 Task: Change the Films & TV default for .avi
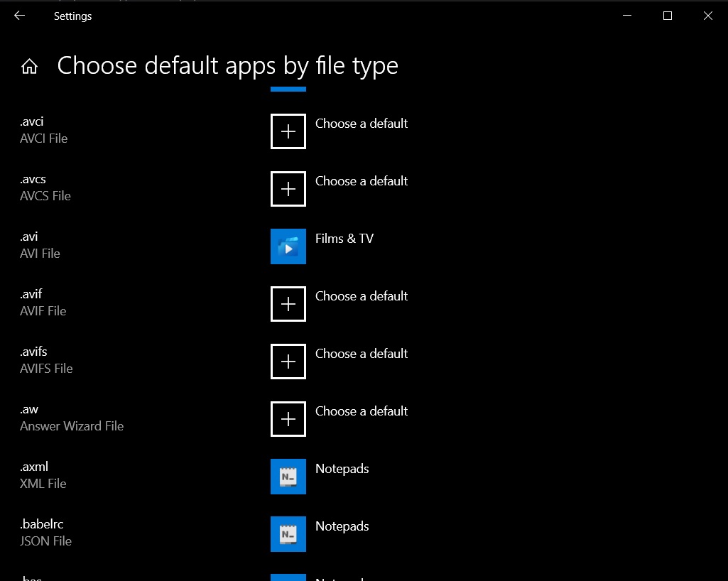click(344, 239)
